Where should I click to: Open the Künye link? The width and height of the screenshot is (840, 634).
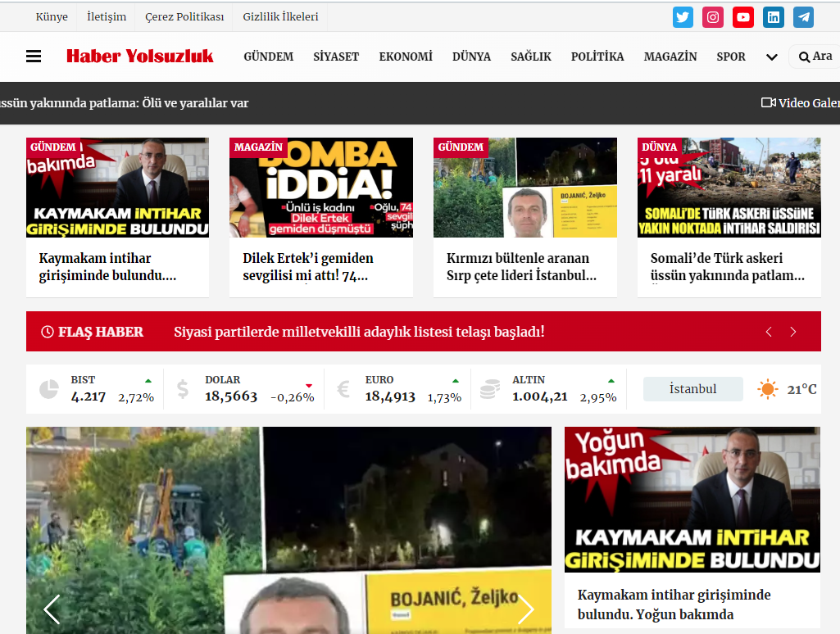tap(52, 16)
